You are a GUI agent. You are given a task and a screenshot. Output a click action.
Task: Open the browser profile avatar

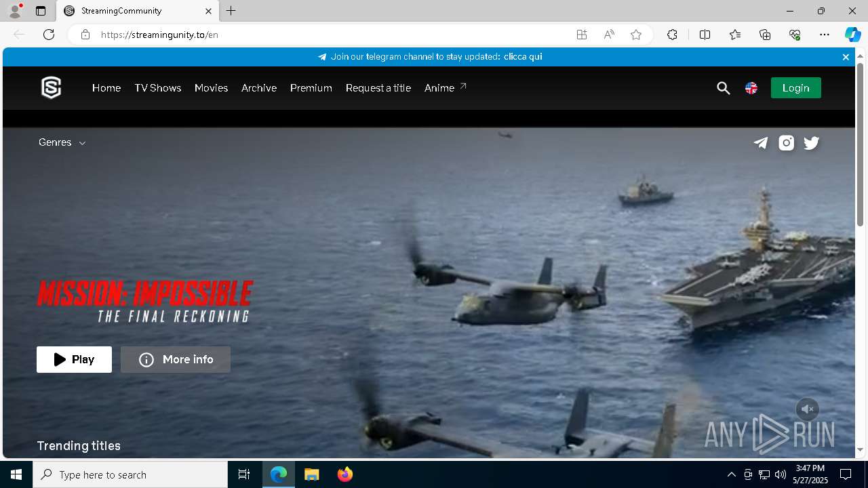pos(15,11)
